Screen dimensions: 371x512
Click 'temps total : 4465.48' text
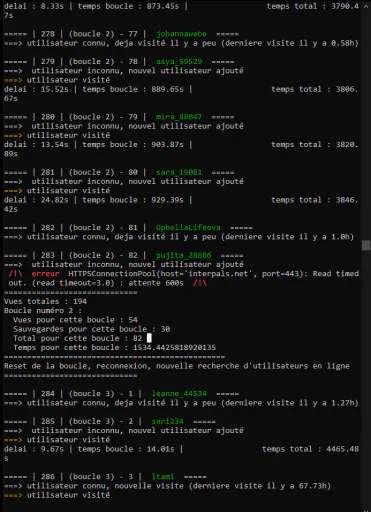(x=310, y=449)
